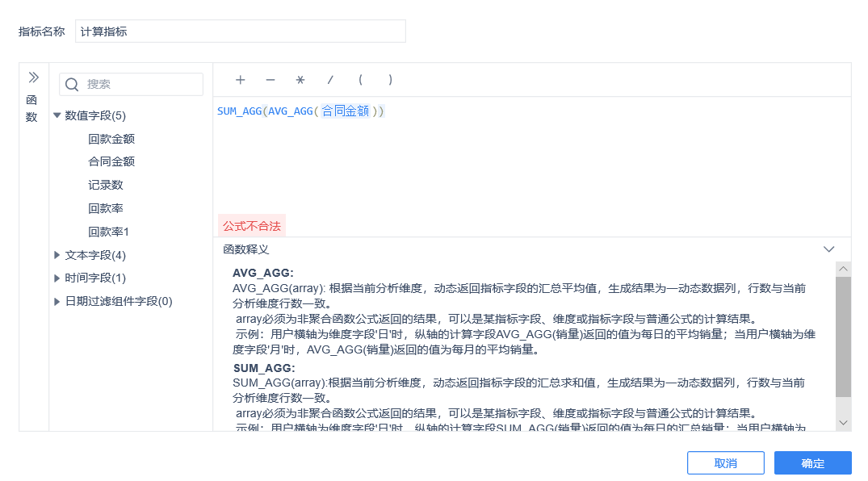Viewport: 868px width, 481px height.
Task: Expand the 函数 side panel chevron
Action: coord(34,77)
